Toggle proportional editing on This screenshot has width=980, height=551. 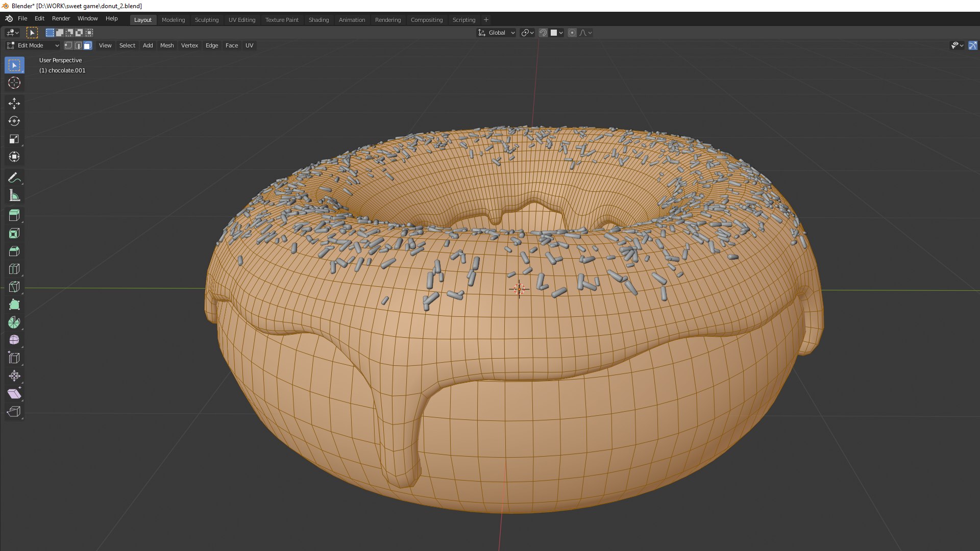pos(572,33)
